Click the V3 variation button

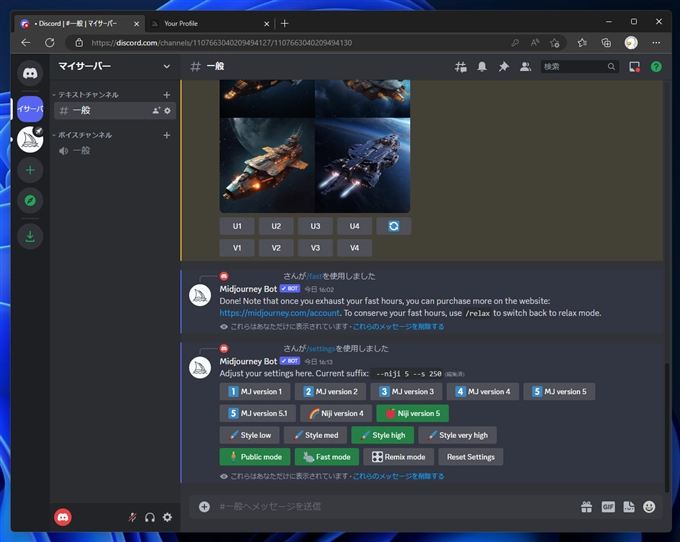tap(315, 248)
